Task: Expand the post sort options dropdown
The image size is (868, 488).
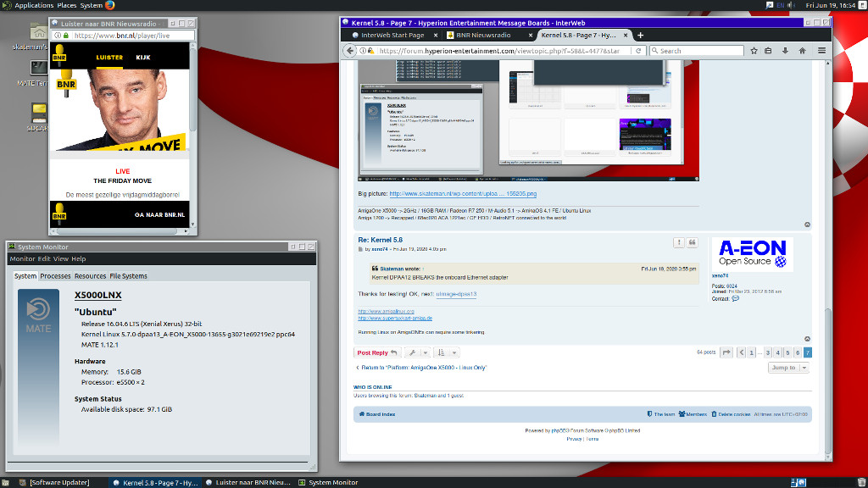Action: 446,352
